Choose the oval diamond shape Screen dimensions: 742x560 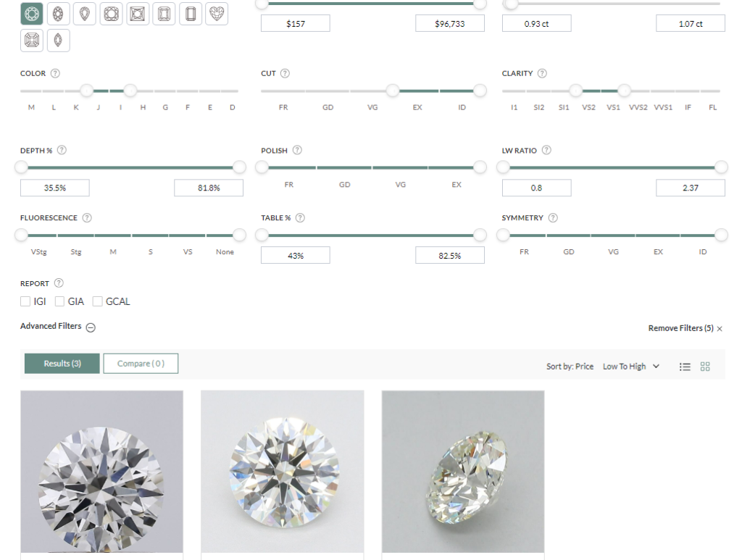[58, 14]
